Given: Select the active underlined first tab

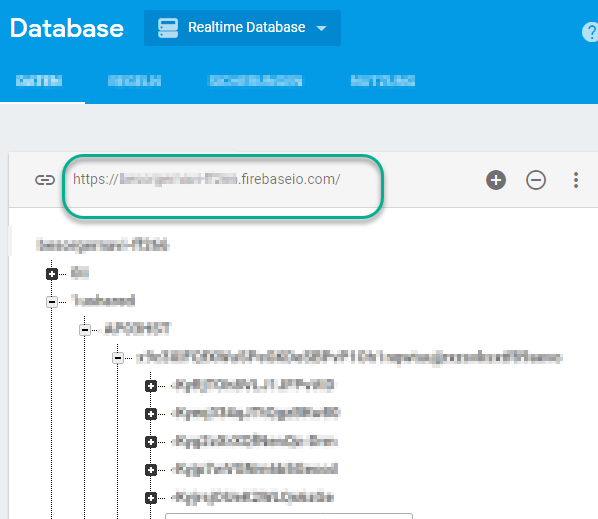Looking at the screenshot, I should pyautogui.click(x=39, y=81).
